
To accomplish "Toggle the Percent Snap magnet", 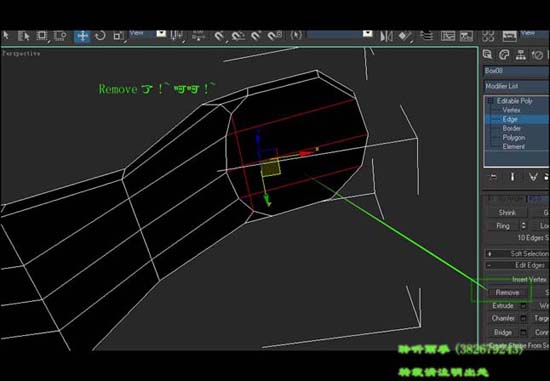I will (256, 36).
